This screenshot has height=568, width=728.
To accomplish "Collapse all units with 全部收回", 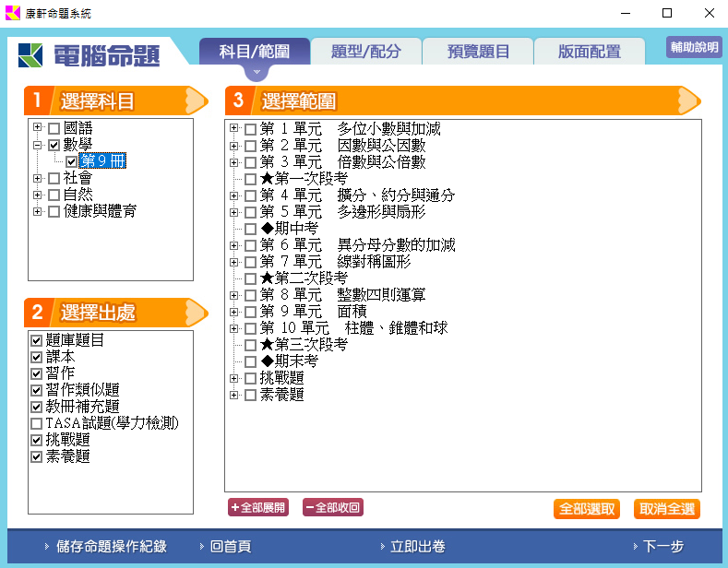I will [332, 507].
